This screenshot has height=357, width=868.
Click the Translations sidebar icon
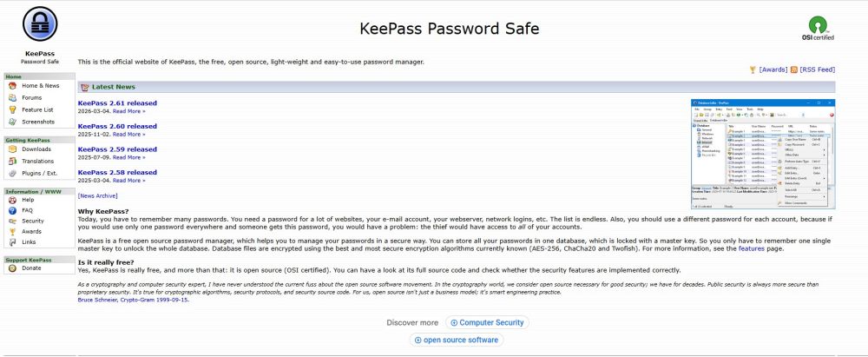tap(12, 162)
